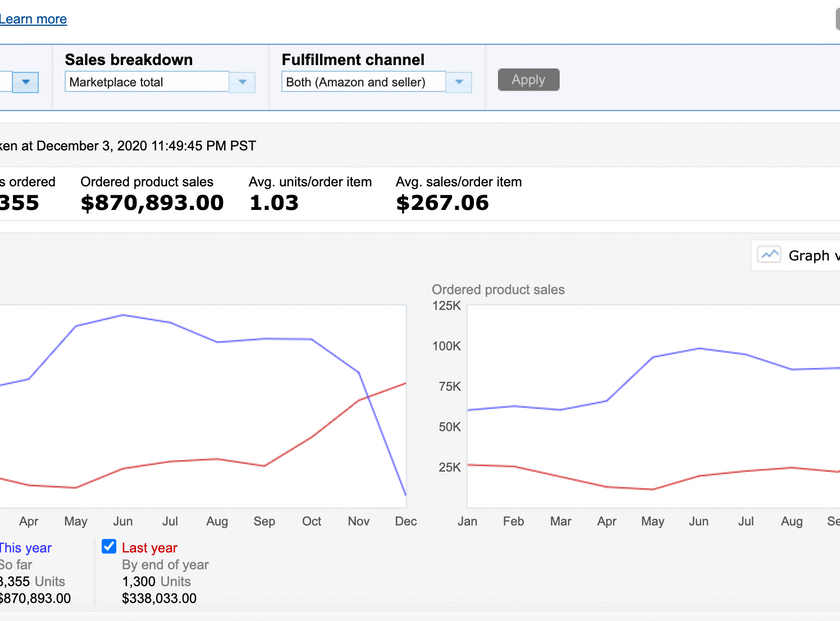This screenshot has height=621, width=840.
Task: Click the Sales breakdown dropdown arrow
Action: 242,82
